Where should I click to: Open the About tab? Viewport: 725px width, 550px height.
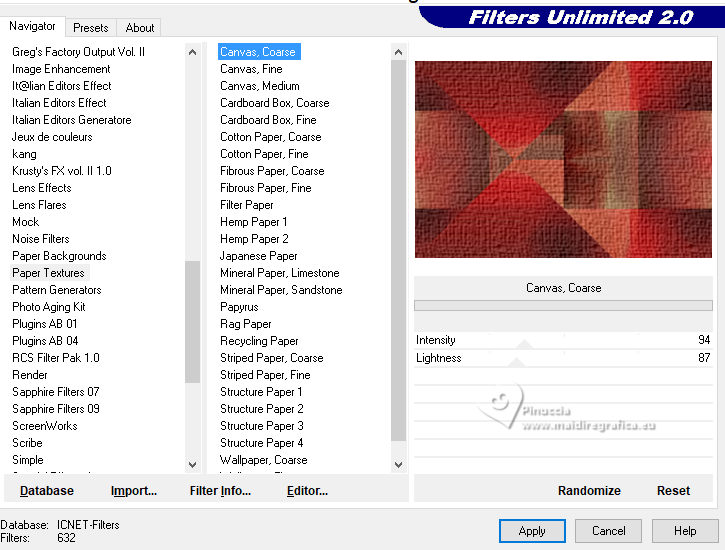pos(139,28)
